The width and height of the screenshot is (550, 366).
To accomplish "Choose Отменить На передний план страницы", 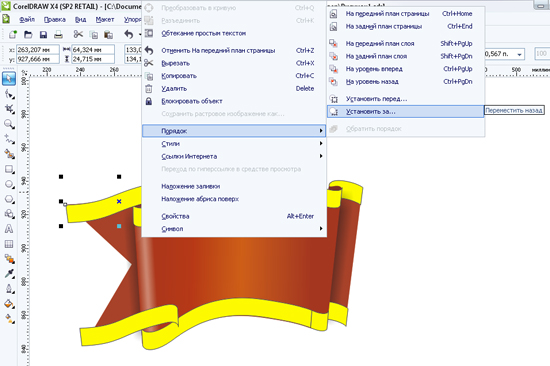I will tap(234, 51).
